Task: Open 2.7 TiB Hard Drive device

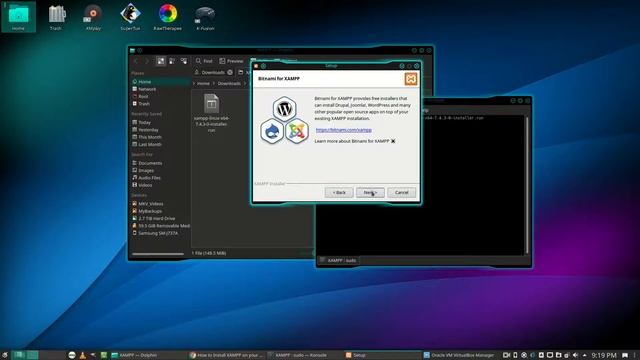Action: pyautogui.click(x=160, y=218)
